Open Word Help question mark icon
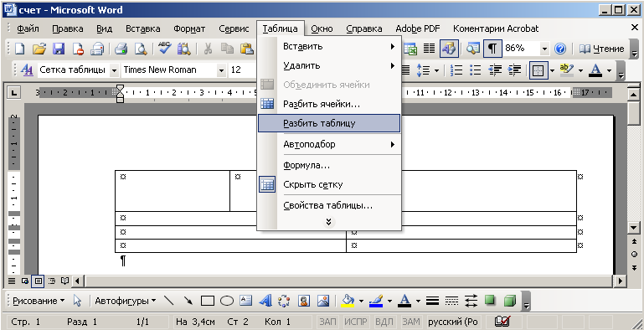The width and height of the screenshot is (644, 330). 559,49
